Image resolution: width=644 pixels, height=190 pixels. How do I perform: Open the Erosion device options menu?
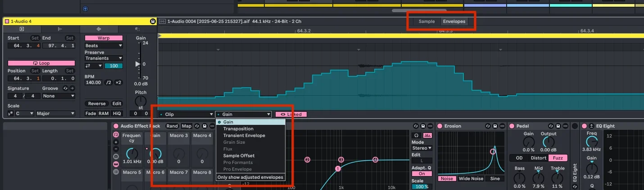502,126
